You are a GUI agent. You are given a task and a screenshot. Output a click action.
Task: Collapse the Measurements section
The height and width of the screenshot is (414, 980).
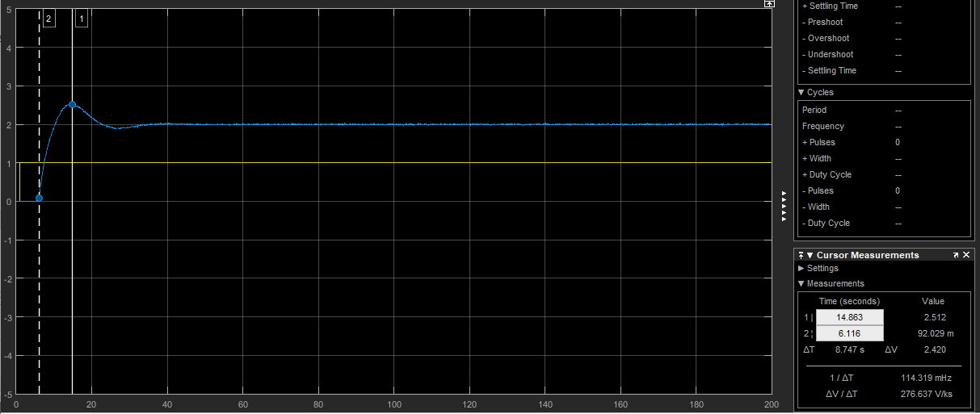801,283
